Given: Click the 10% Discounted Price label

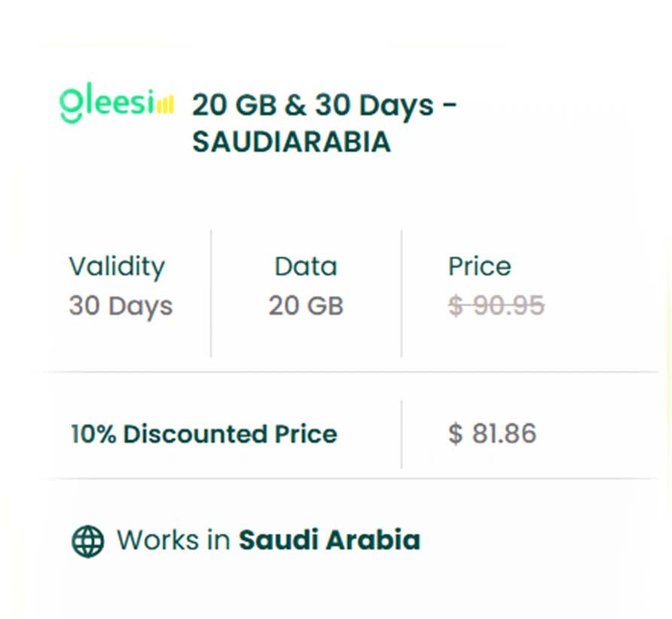Looking at the screenshot, I should [204, 434].
